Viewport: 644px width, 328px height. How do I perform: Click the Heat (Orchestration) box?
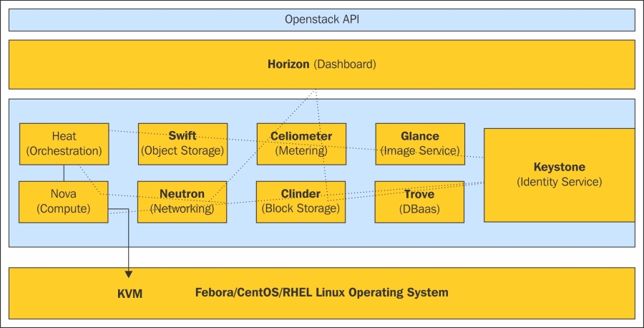coord(64,144)
